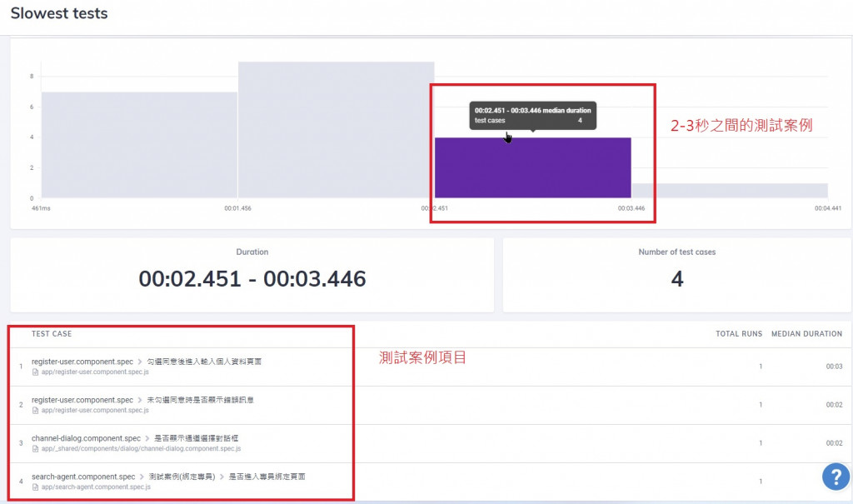Click first chevron after search-agent.component.spec
The image size is (853, 504).
[142, 477]
